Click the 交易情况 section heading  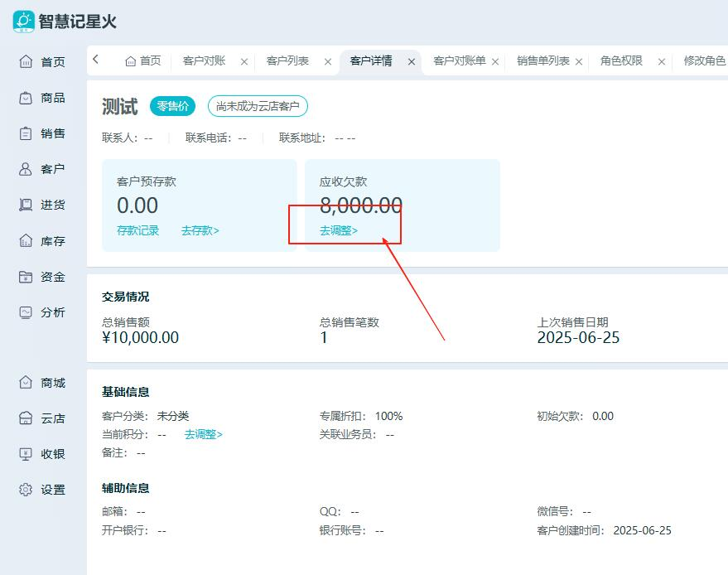125,297
